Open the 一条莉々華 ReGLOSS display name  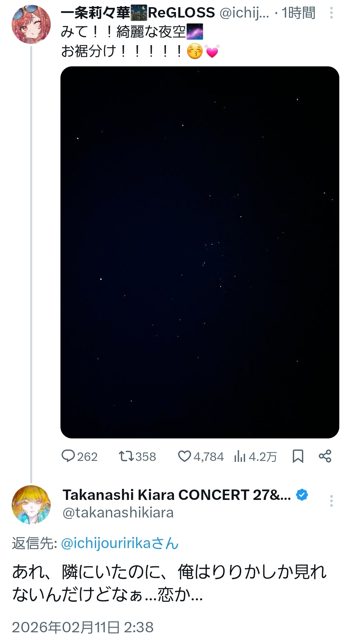pyautogui.click(x=138, y=13)
